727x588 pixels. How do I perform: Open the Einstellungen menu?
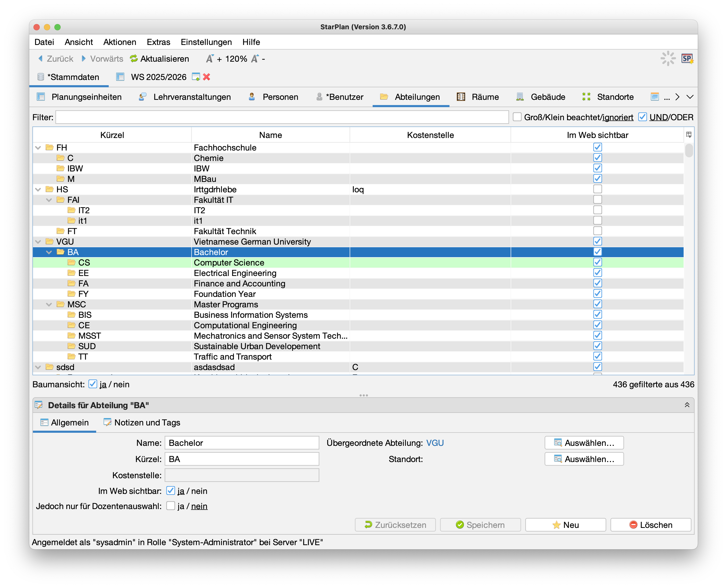pos(206,42)
